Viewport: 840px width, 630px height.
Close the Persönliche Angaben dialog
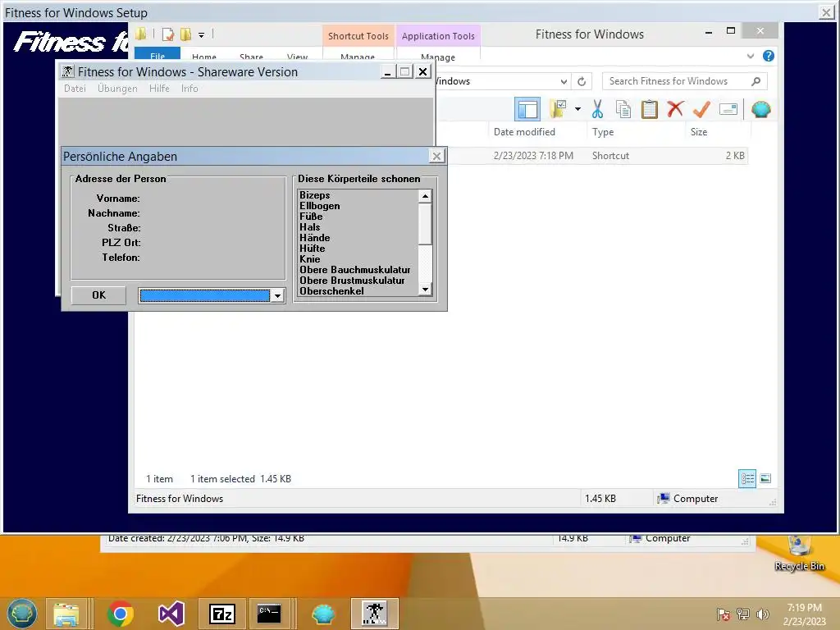[436, 156]
